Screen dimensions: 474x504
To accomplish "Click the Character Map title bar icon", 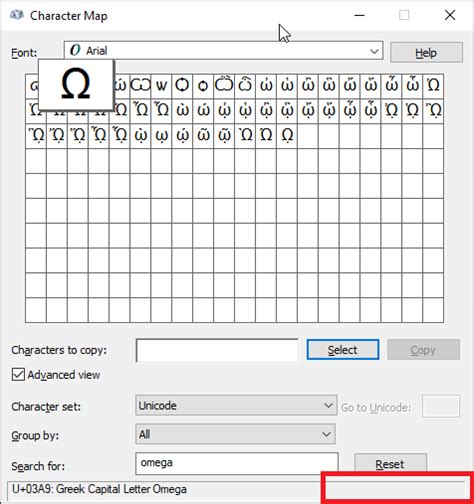I will 17,15.
